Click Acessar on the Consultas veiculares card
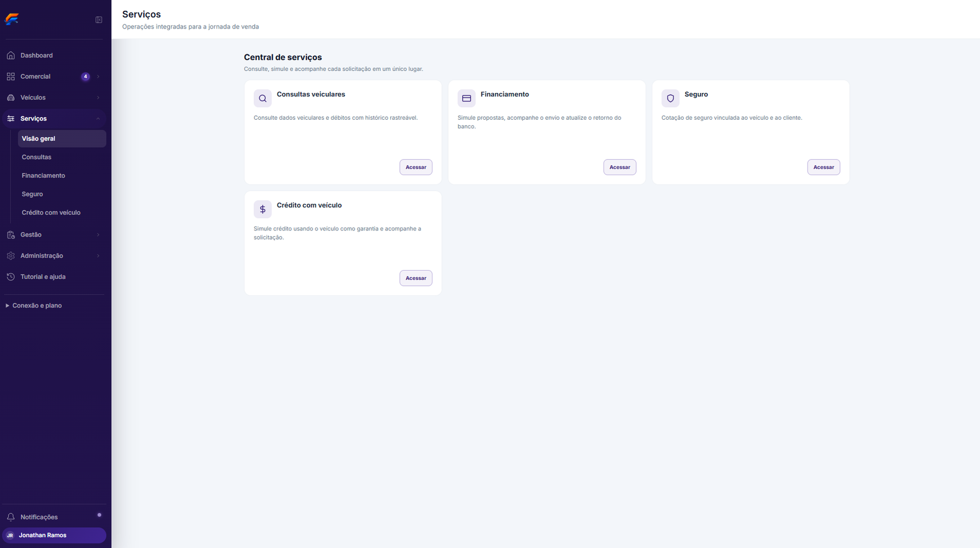 click(416, 167)
